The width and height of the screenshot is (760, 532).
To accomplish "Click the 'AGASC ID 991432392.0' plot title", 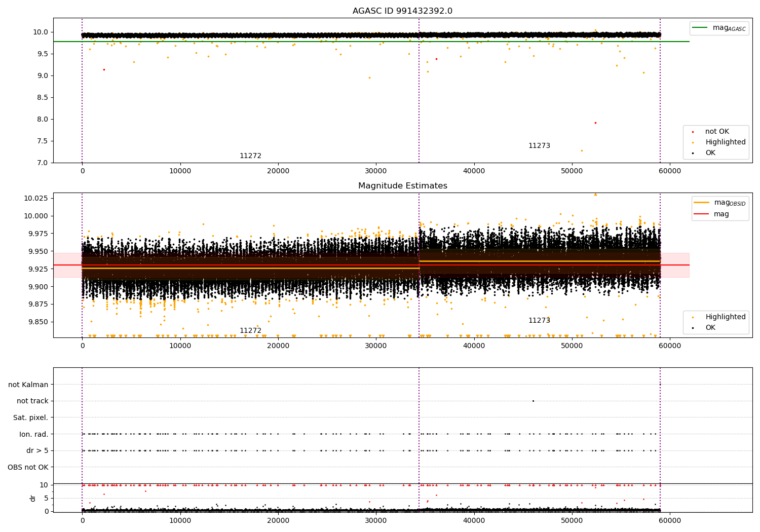I will [402, 11].
